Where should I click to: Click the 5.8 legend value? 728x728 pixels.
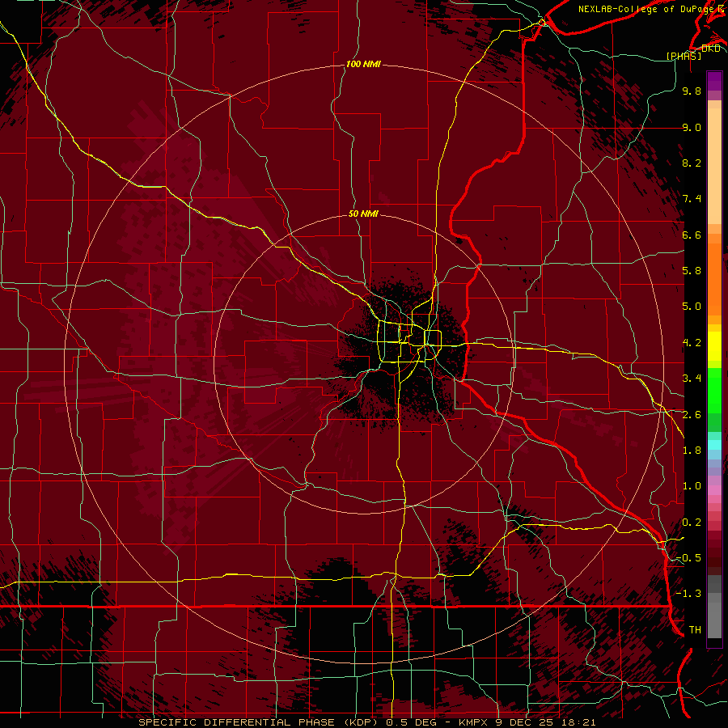(692, 271)
